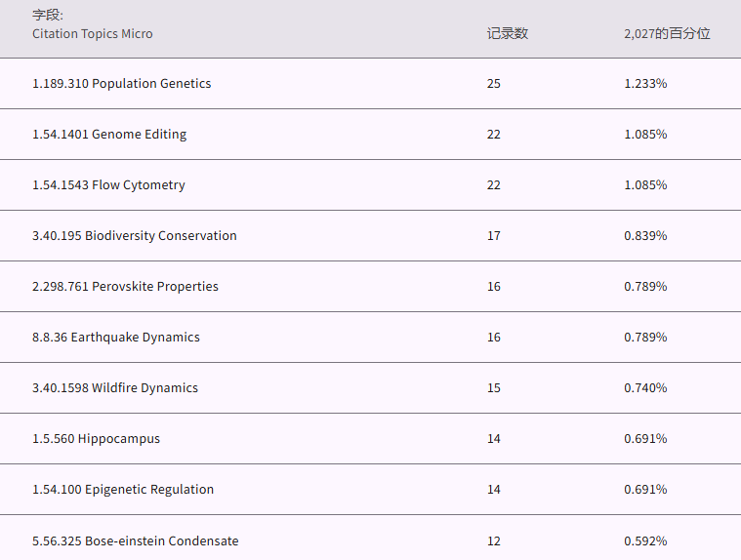Select the 1.54.1543 Flow Cytometry row label

(x=108, y=185)
